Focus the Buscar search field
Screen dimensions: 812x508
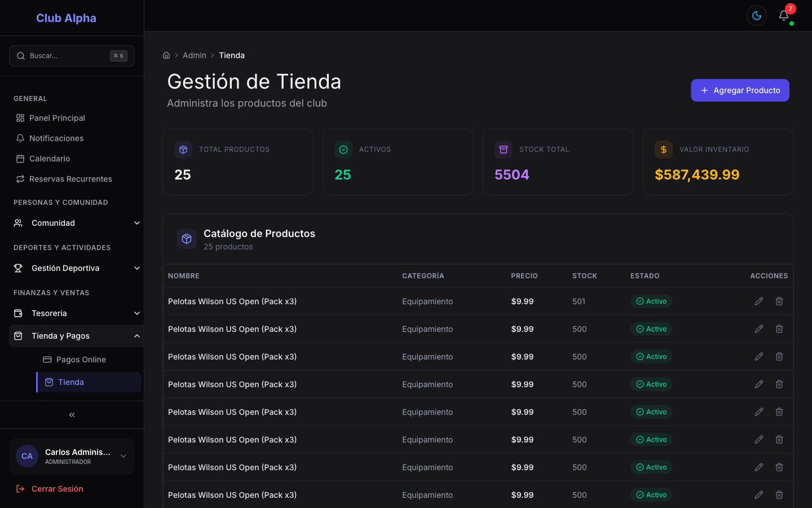72,56
